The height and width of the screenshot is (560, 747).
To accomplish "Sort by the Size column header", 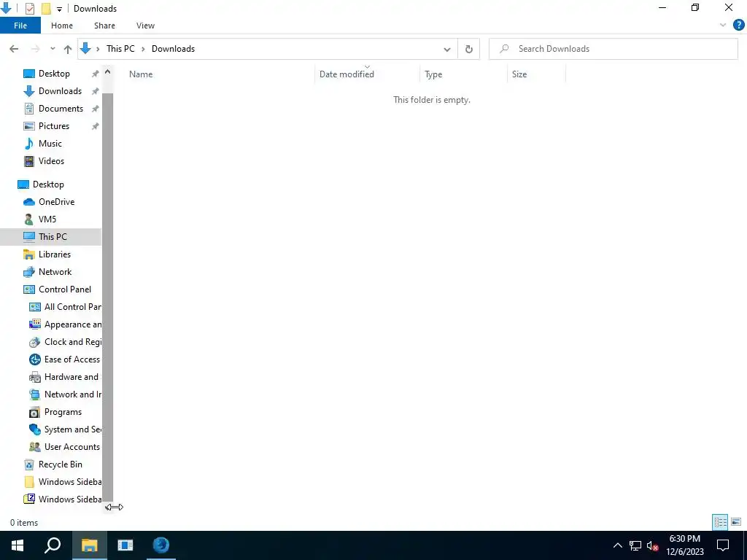I will coord(536,74).
